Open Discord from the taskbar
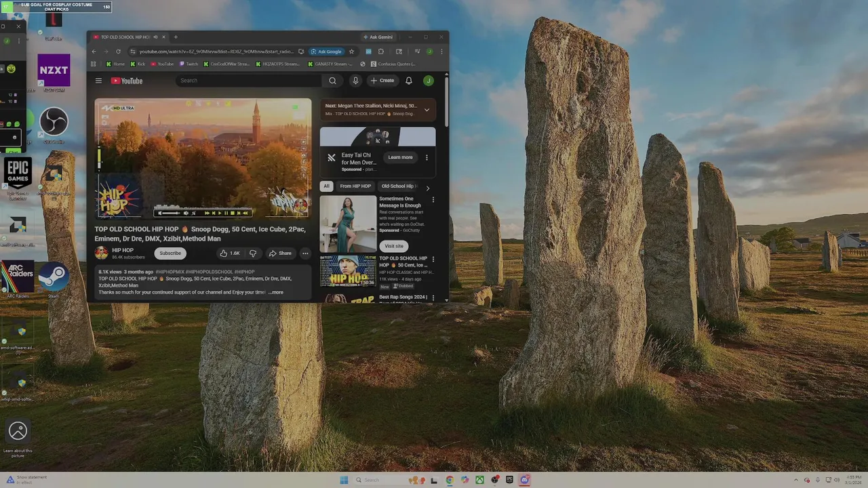868x488 pixels. tap(524, 480)
